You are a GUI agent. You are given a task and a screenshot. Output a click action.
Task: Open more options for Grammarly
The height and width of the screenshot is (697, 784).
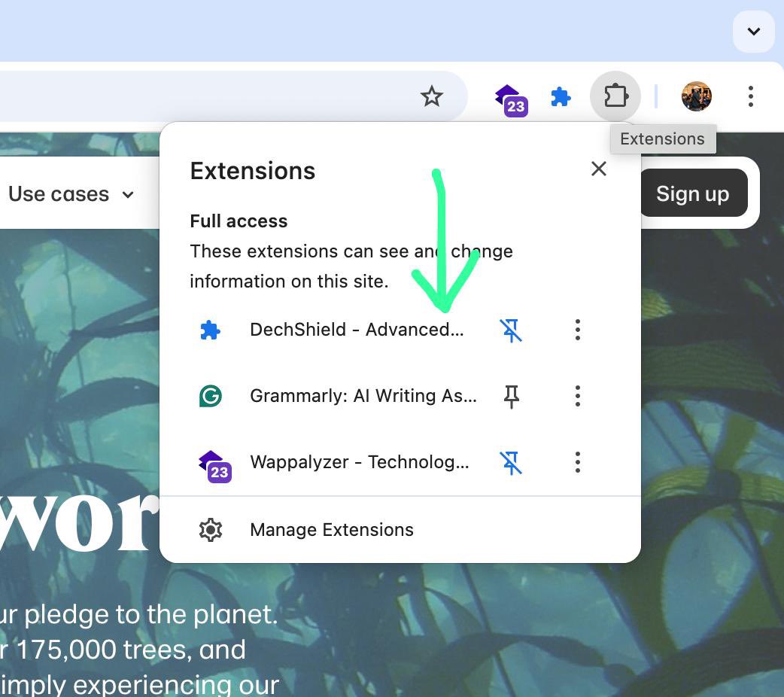tap(578, 396)
